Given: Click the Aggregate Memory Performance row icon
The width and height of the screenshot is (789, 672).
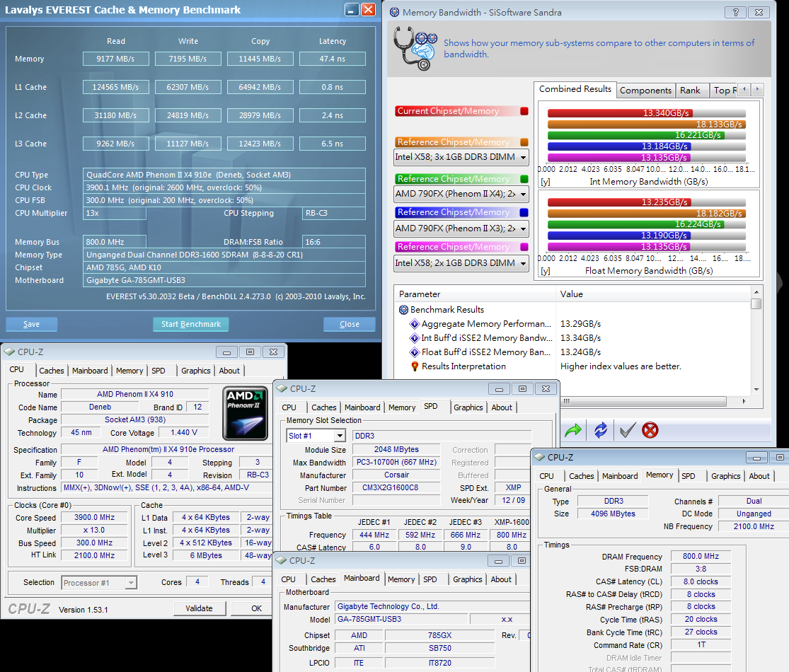Looking at the screenshot, I should click(415, 324).
